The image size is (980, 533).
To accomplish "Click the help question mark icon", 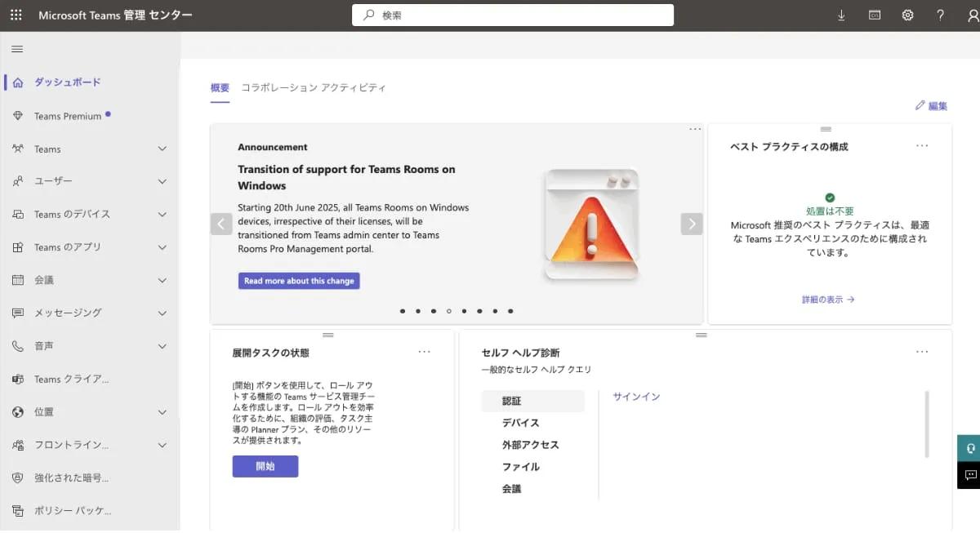I will (939, 14).
